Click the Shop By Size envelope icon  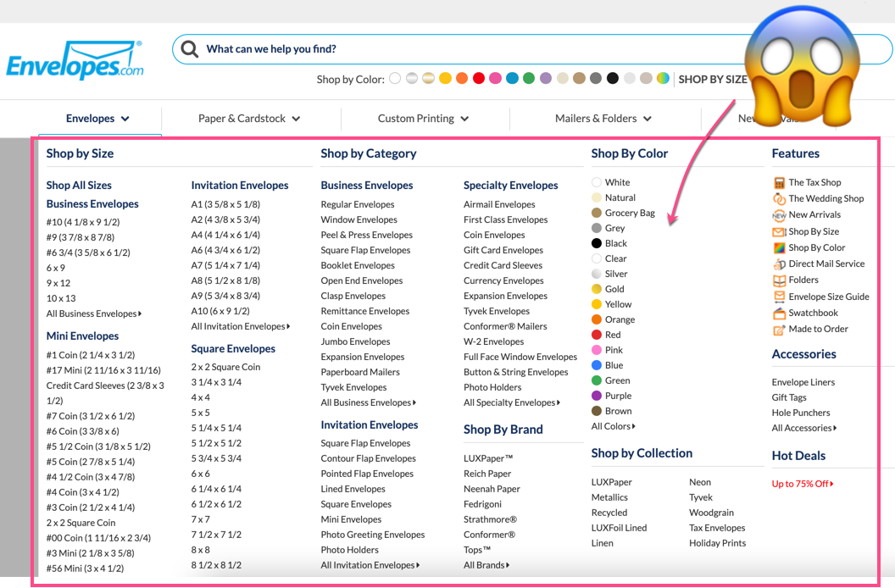[x=779, y=232]
